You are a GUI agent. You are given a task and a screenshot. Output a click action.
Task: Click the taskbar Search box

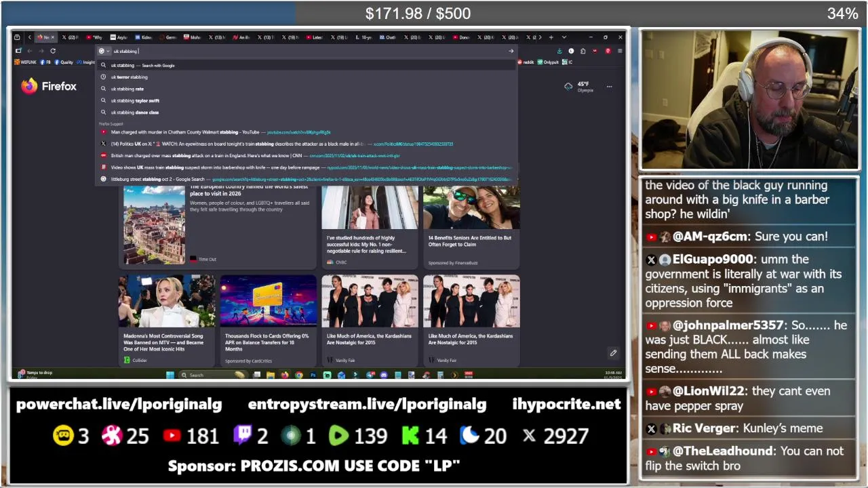pyautogui.click(x=214, y=375)
